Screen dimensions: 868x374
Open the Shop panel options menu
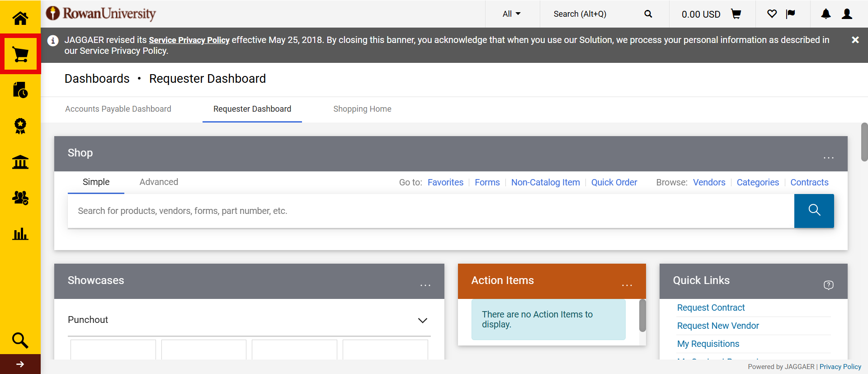(x=828, y=157)
